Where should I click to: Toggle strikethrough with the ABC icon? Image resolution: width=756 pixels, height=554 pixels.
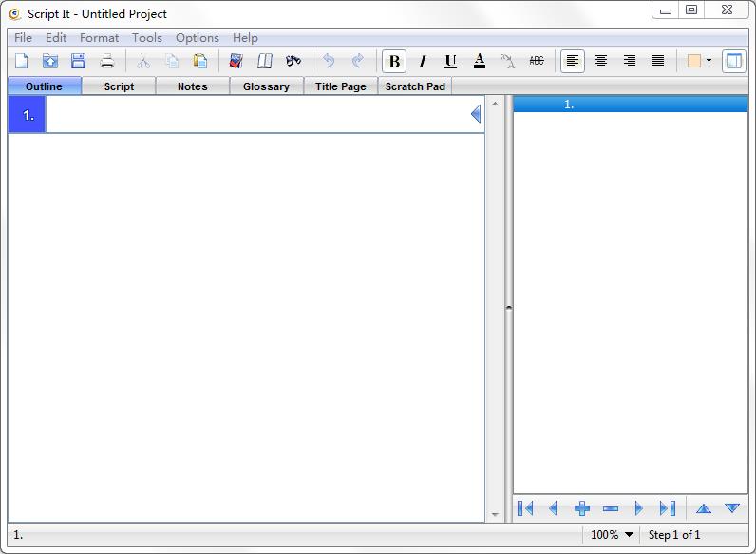537,61
